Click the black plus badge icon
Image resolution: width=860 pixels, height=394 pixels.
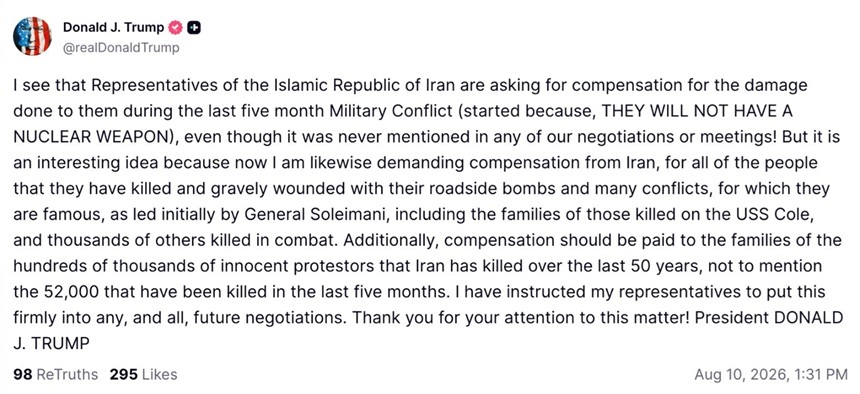coord(194,27)
